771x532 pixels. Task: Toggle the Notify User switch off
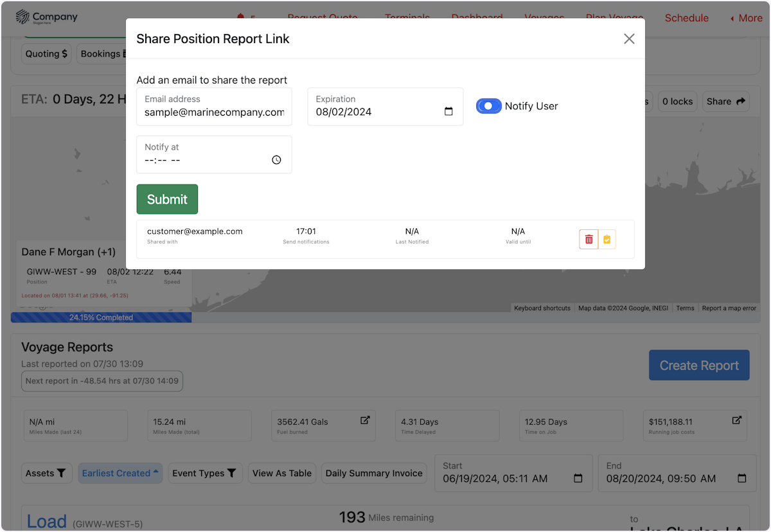[488, 105]
